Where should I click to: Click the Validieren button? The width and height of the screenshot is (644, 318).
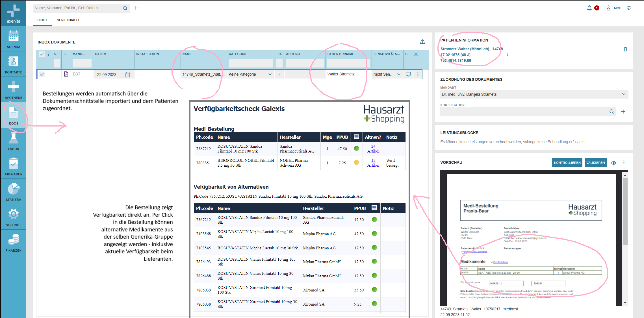tap(595, 163)
